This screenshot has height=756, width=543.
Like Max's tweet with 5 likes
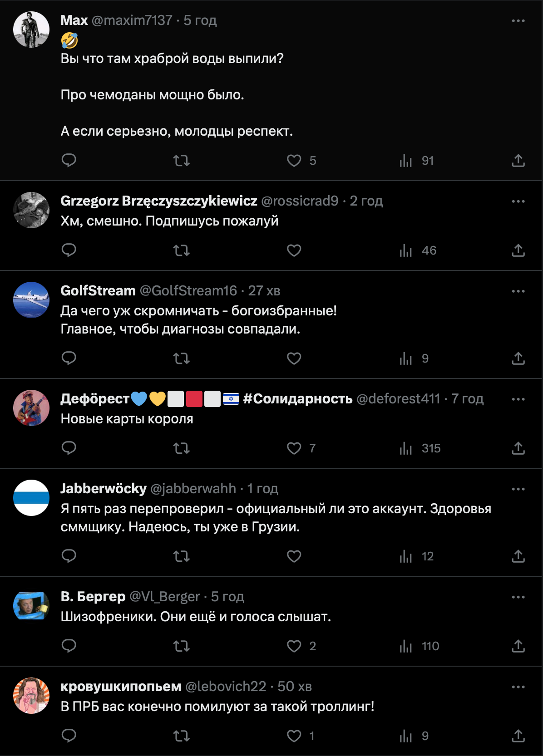pyautogui.click(x=294, y=160)
